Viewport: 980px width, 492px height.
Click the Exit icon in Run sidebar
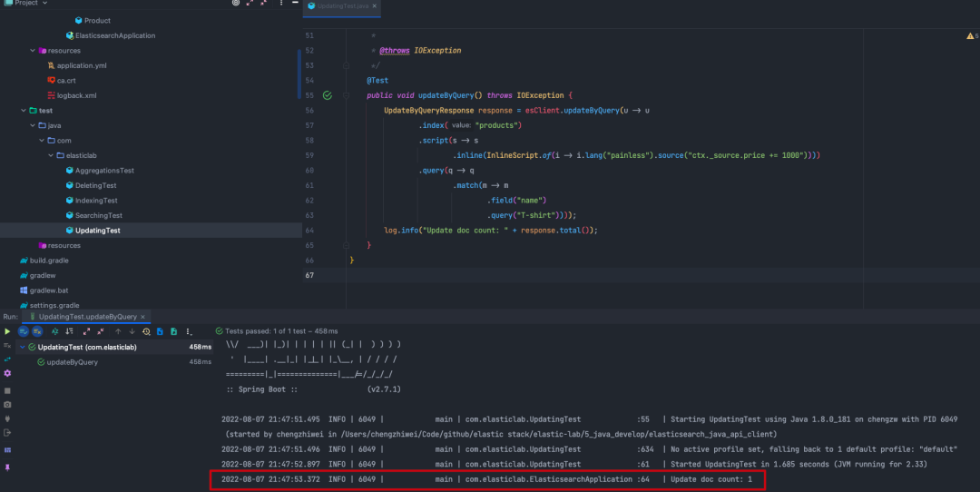(x=7, y=433)
